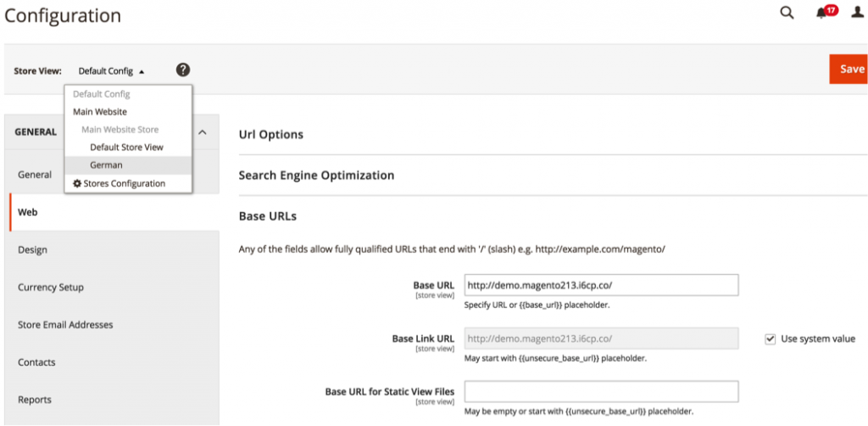Select Default Store View option

[x=126, y=148]
